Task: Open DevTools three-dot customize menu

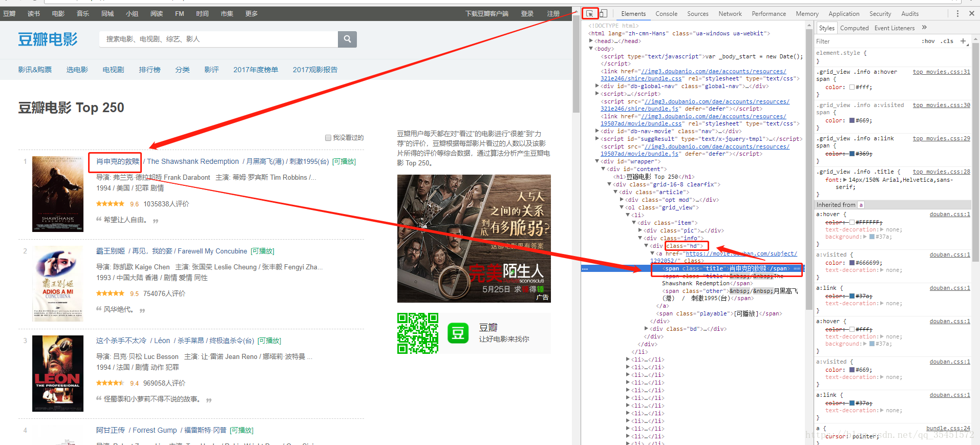Action: pos(957,14)
